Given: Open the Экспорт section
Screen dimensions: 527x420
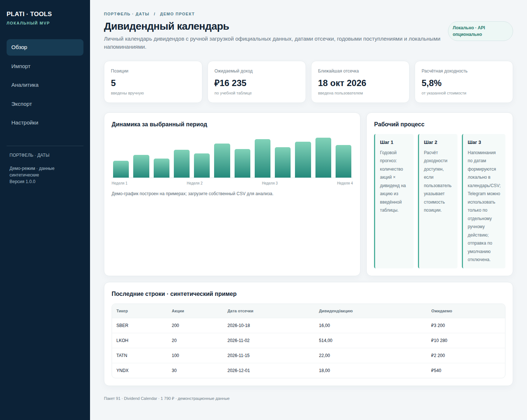Looking at the screenshot, I should click(45, 104).
